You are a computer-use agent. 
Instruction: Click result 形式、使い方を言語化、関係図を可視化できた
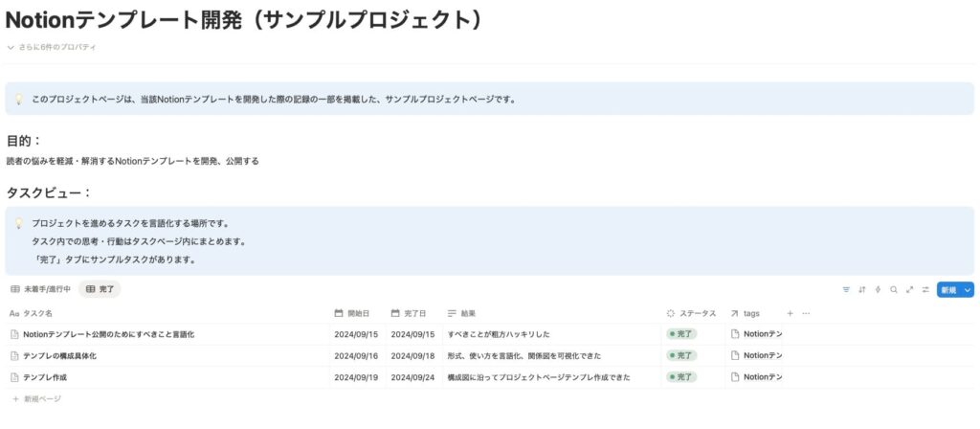click(x=524, y=356)
